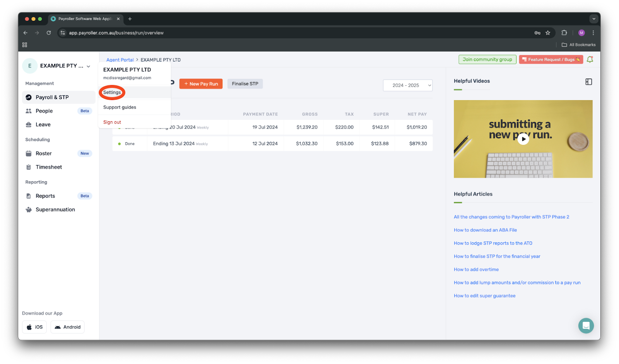Viewport: 619px width, 364px height.
Task: Open the 2024 - 2025 financial year dropdown
Action: pyautogui.click(x=408, y=85)
